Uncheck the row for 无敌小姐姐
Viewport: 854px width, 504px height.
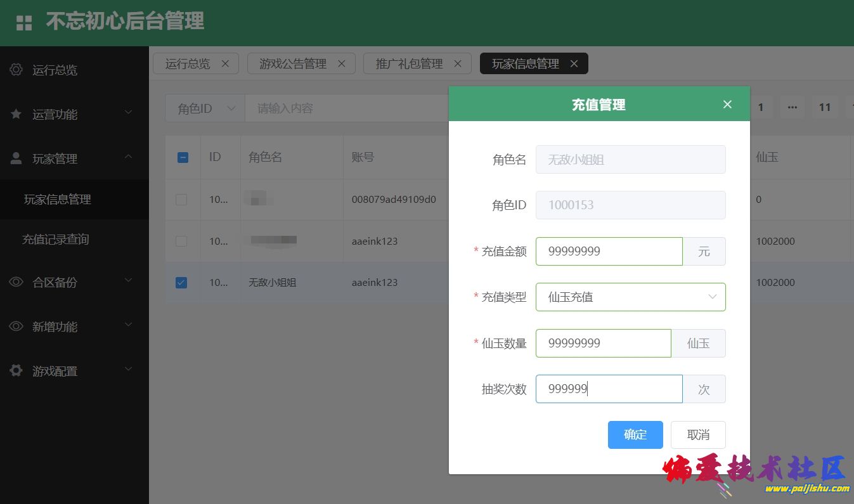tap(182, 282)
